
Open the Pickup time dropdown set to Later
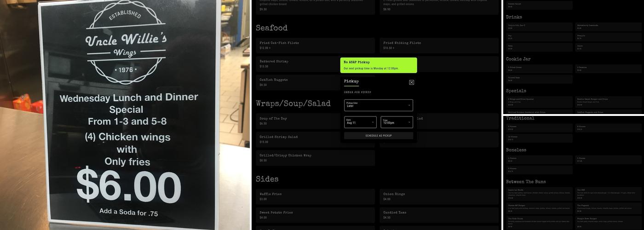(x=378, y=105)
